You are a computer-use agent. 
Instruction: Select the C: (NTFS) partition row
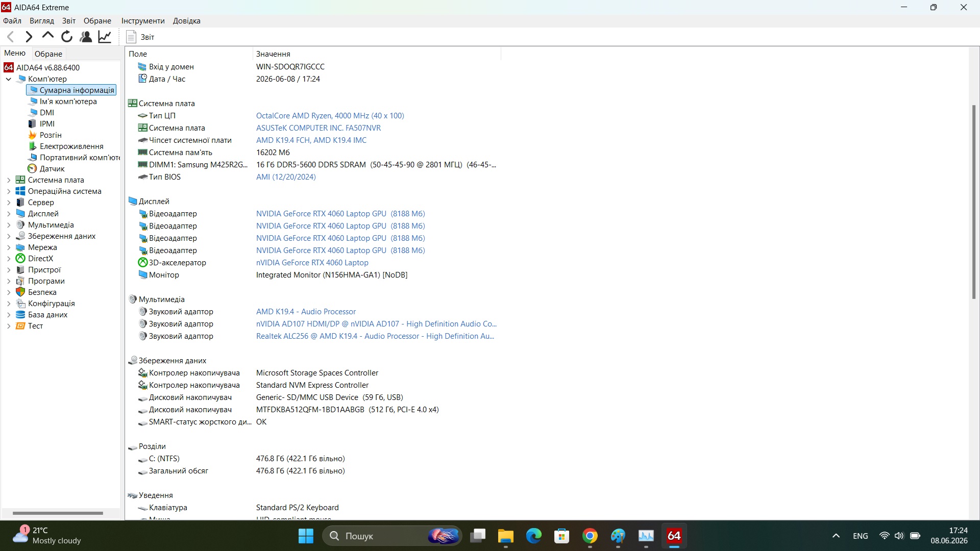(312, 459)
